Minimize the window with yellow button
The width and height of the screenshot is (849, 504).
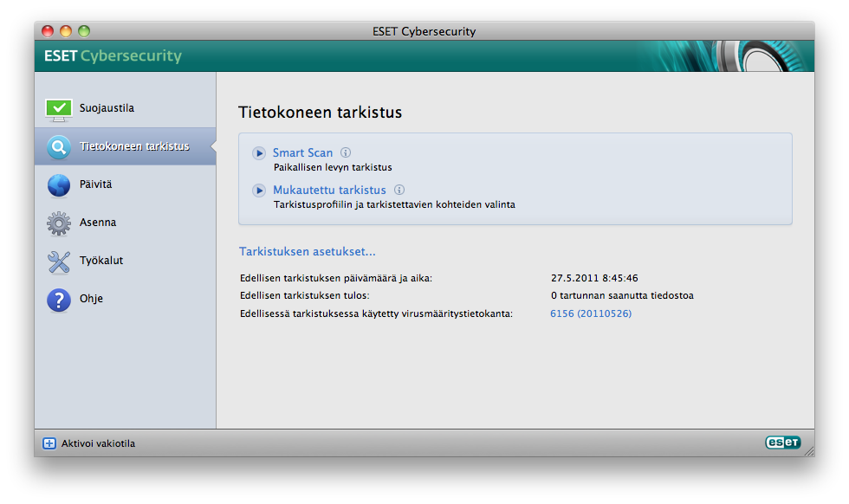[66, 31]
